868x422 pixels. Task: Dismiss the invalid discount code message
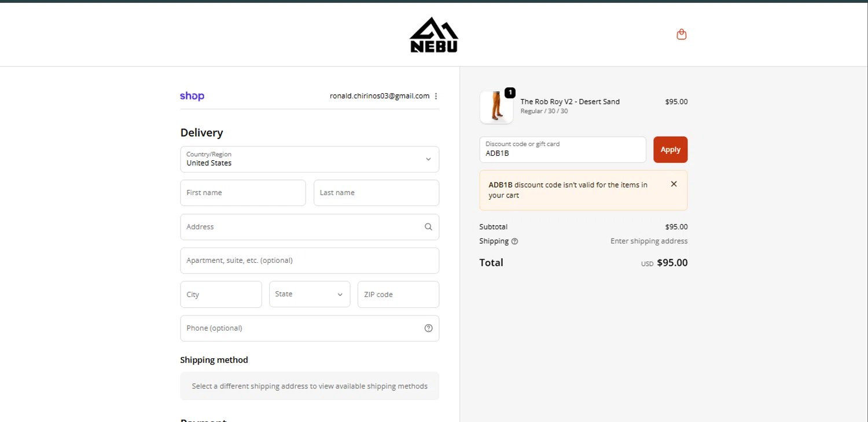[674, 184]
